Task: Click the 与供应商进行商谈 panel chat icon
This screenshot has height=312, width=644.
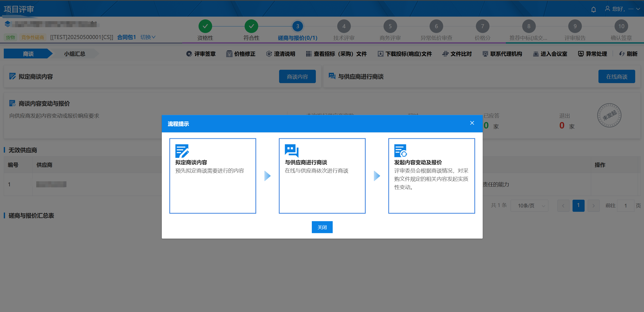Action: tap(332, 76)
